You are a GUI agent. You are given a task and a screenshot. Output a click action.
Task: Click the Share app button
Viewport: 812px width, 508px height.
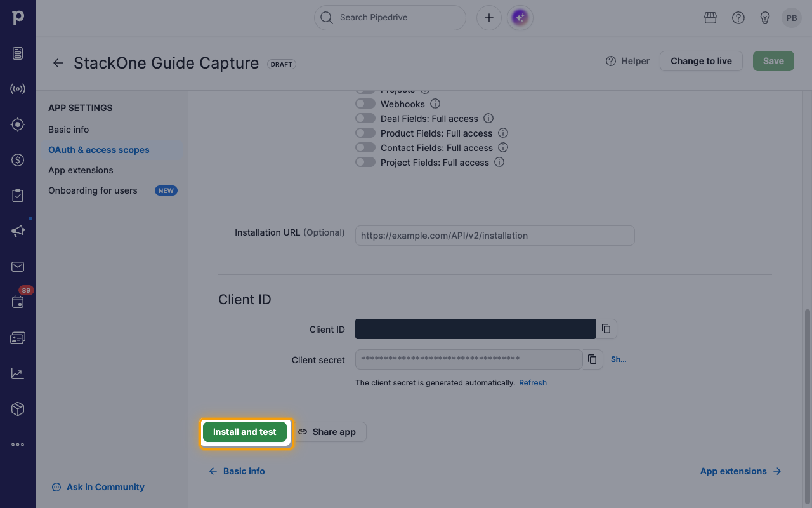327,432
